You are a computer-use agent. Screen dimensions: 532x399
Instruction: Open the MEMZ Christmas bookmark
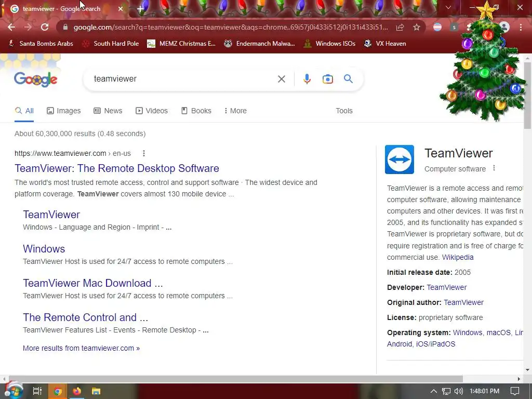pyautogui.click(x=181, y=44)
